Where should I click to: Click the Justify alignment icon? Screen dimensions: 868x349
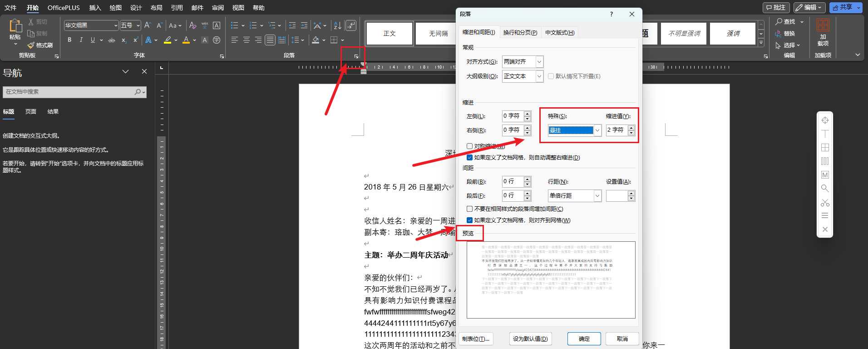tap(270, 40)
